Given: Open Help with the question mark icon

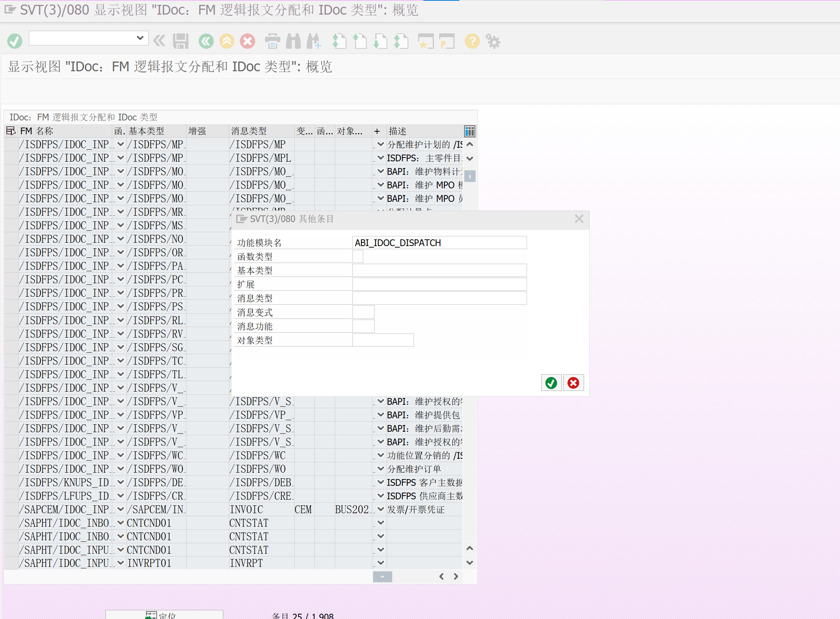Looking at the screenshot, I should 472,41.
